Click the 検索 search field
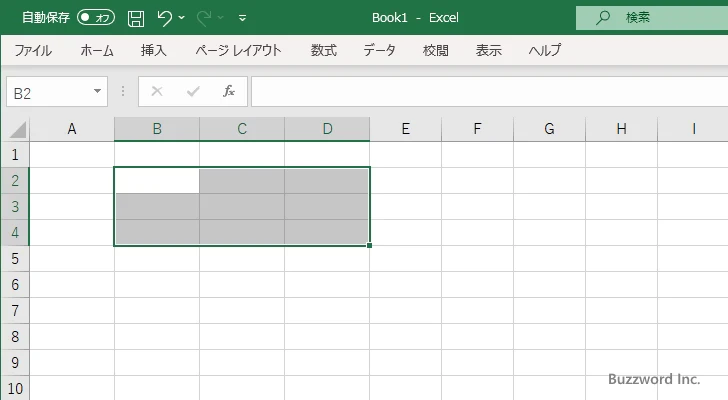The image size is (728, 400). point(652,18)
